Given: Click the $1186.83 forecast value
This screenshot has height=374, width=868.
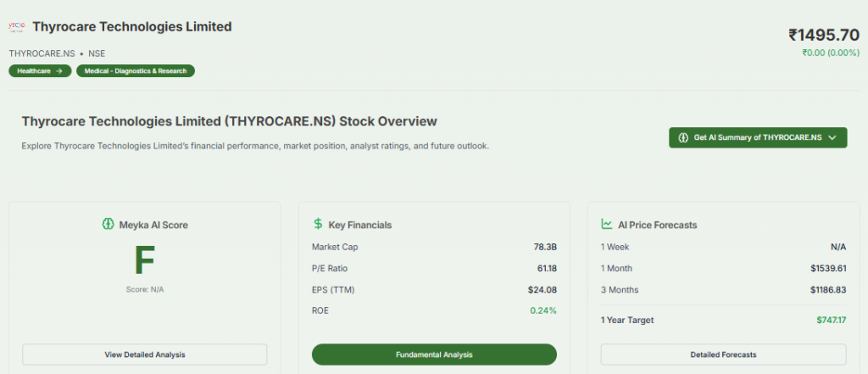Looking at the screenshot, I should pyautogui.click(x=829, y=290).
